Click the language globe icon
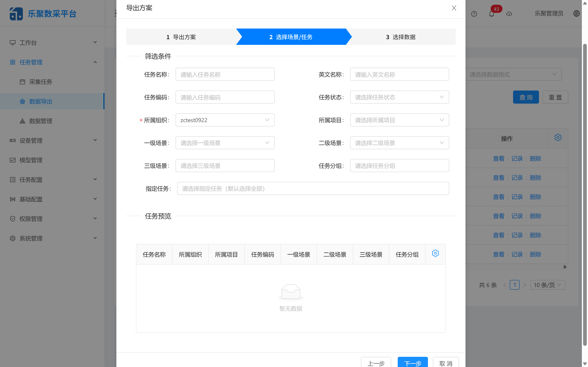The height and width of the screenshot is (367, 588). click(x=577, y=14)
